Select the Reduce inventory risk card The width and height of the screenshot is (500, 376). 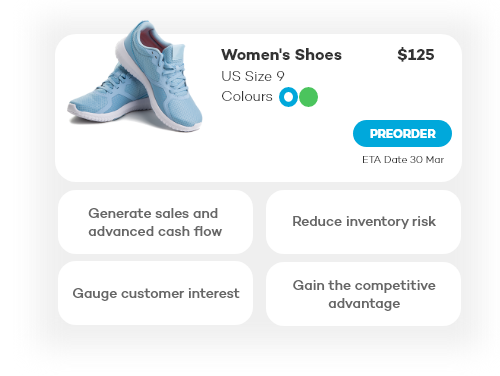[363, 222]
